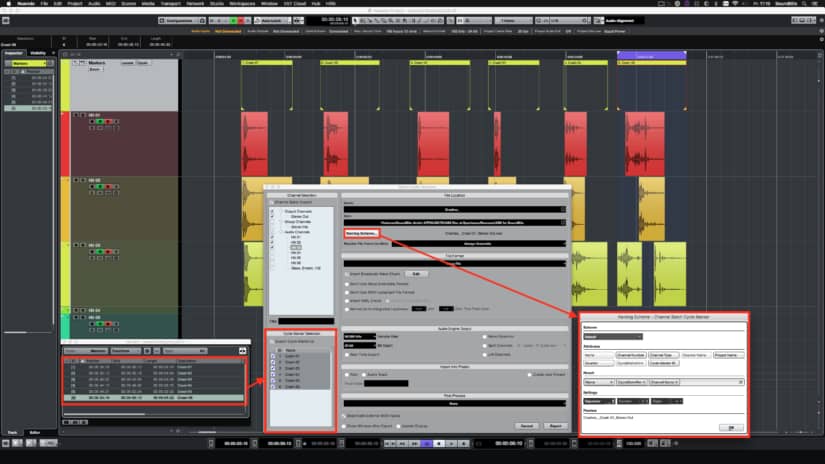
Task: Select the purple cycle range in the ruler
Action: (651, 55)
